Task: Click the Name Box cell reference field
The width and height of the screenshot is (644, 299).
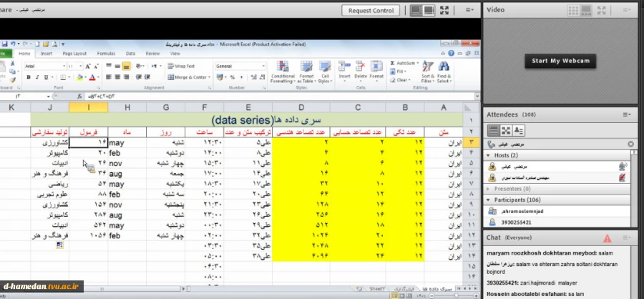Action: point(24,97)
